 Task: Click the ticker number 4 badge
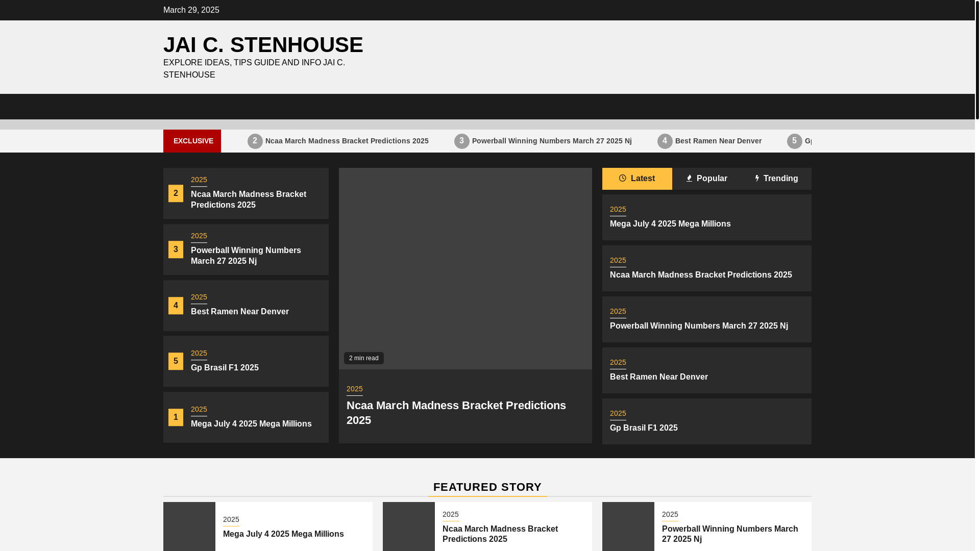(665, 141)
